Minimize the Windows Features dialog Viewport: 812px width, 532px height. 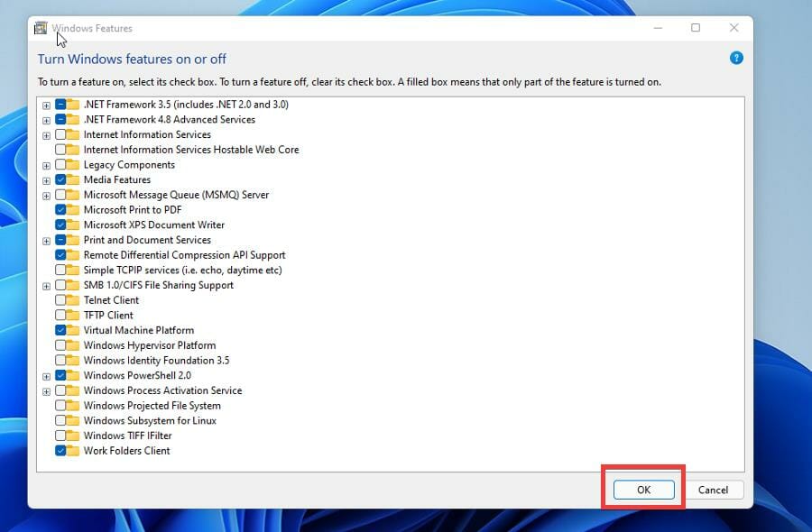pyautogui.click(x=658, y=28)
